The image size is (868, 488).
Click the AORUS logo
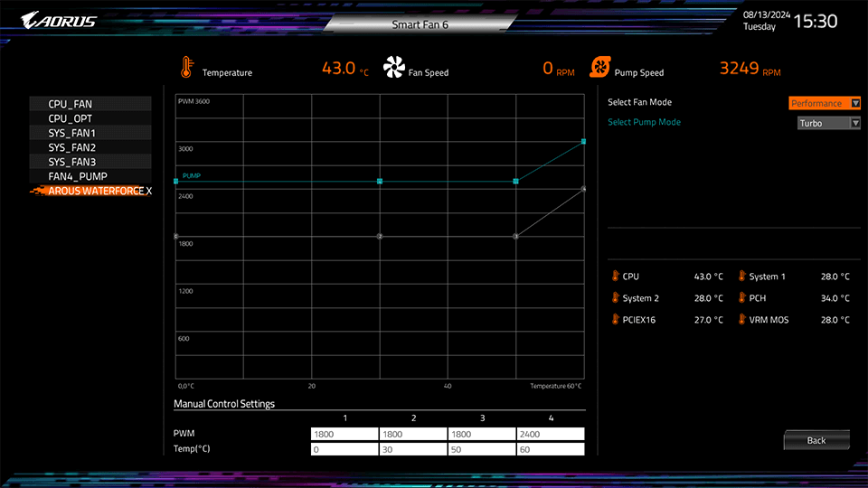[x=59, y=20]
